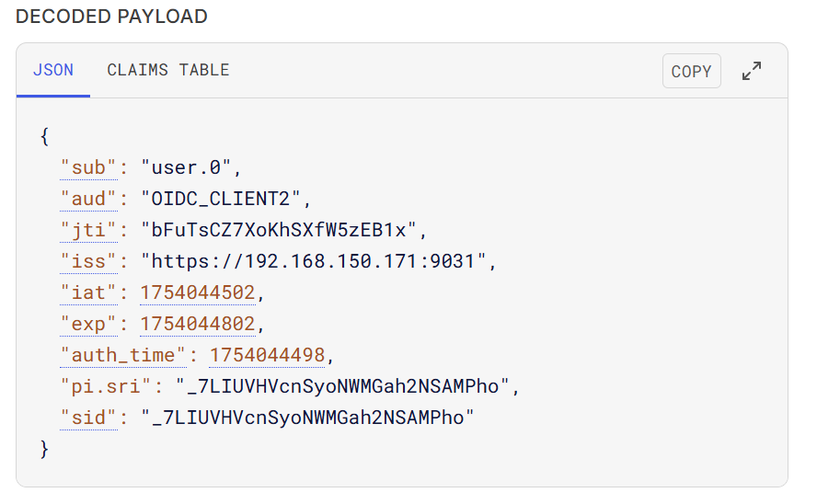Click the "aud" claim key
The image size is (817, 504).
88,199
